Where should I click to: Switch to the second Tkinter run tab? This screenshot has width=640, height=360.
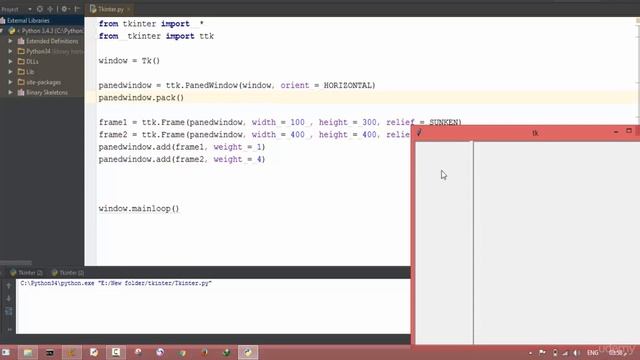68,273
